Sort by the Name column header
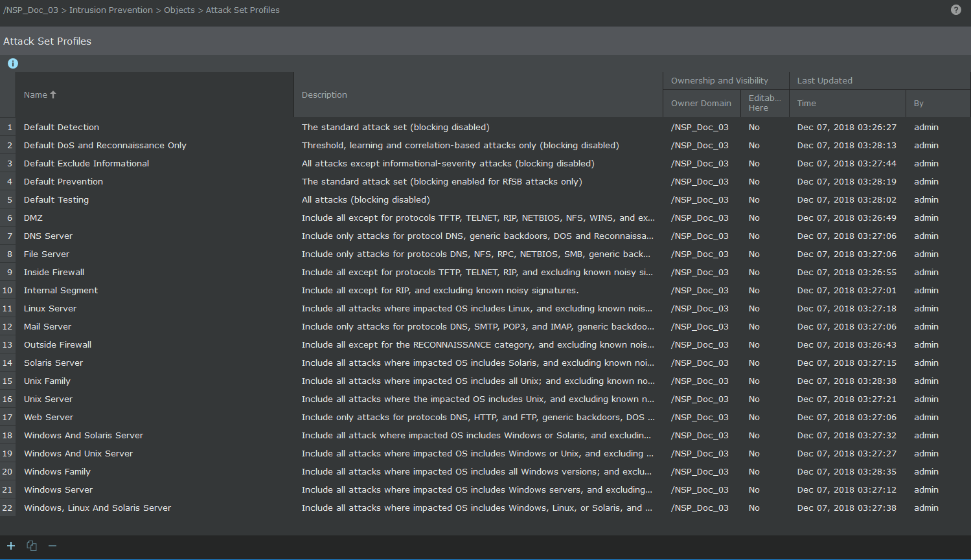Viewport: 971px width, 560px height. point(155,95)
